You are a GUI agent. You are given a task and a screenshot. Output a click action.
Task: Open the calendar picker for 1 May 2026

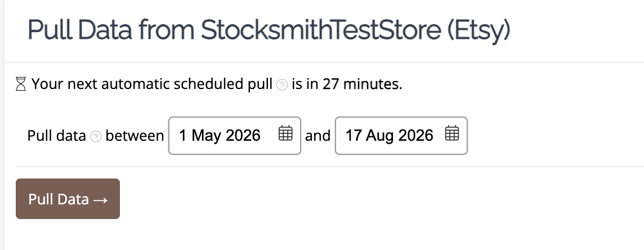[285, 133]
